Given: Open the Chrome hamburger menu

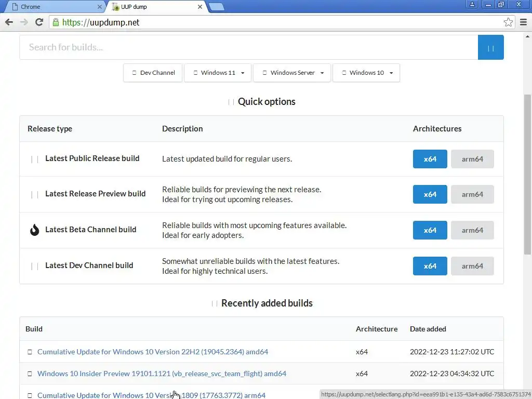Looking at the screenshot, I should [524, 22].
